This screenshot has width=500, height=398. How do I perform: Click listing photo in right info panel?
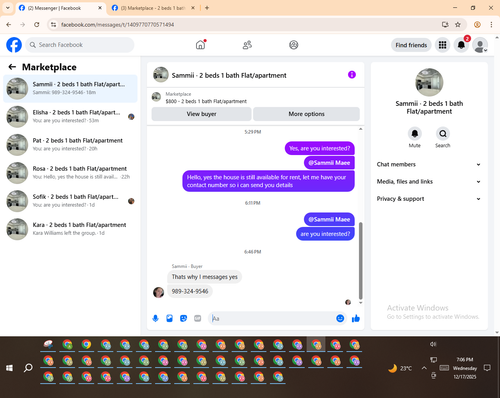pyautogui.click(x=429, y=82)
